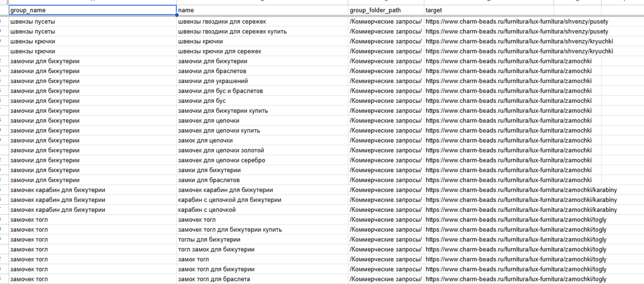644x284 pixels.
Task: Select the group_name header cell
Action: coord(92,10)
